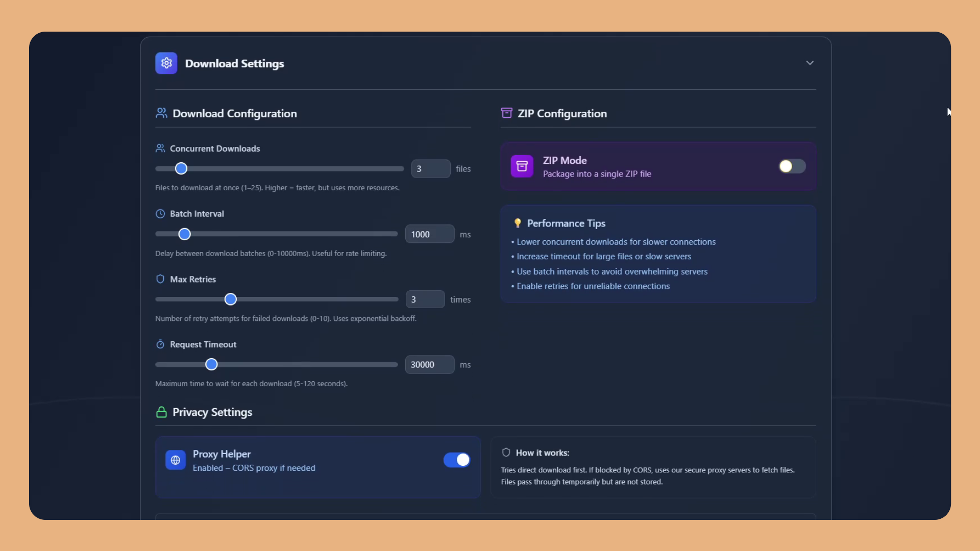The height and width of the screenshot is (551, 980).
Task: Focus the Request Timeout 30000 ms field
Action: pyautogui.click(x=429, y=365)
